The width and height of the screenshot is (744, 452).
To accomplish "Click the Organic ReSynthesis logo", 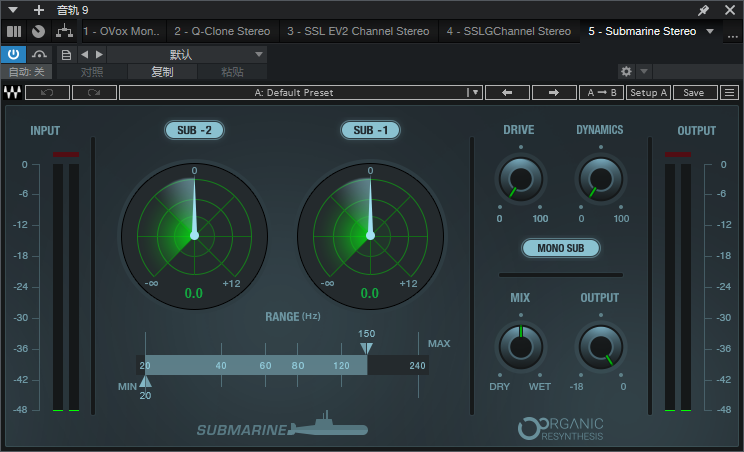I will click(561, 429).
